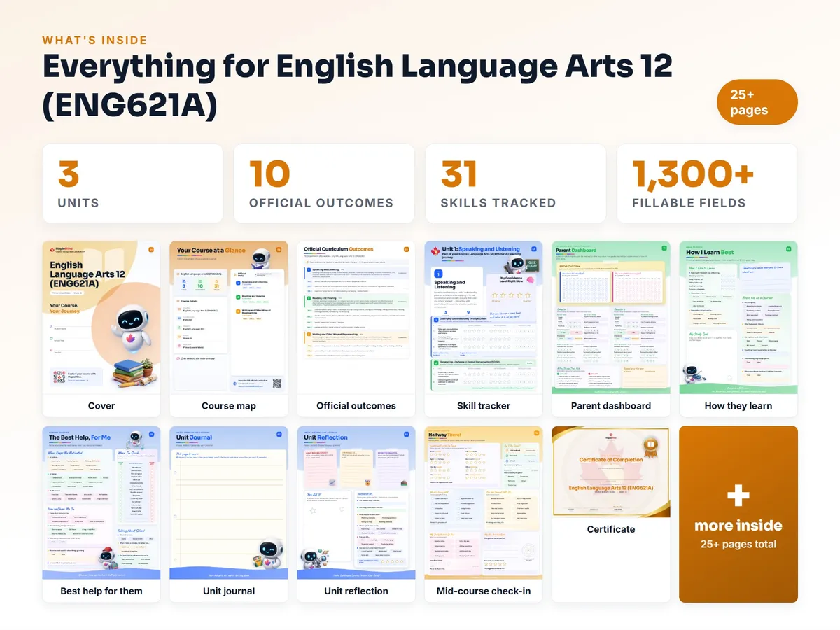The width and height of the screenshot is (840, 630).
Task: Open the Parent Dashboard page thumbnail
Action: tap(611, 318)
